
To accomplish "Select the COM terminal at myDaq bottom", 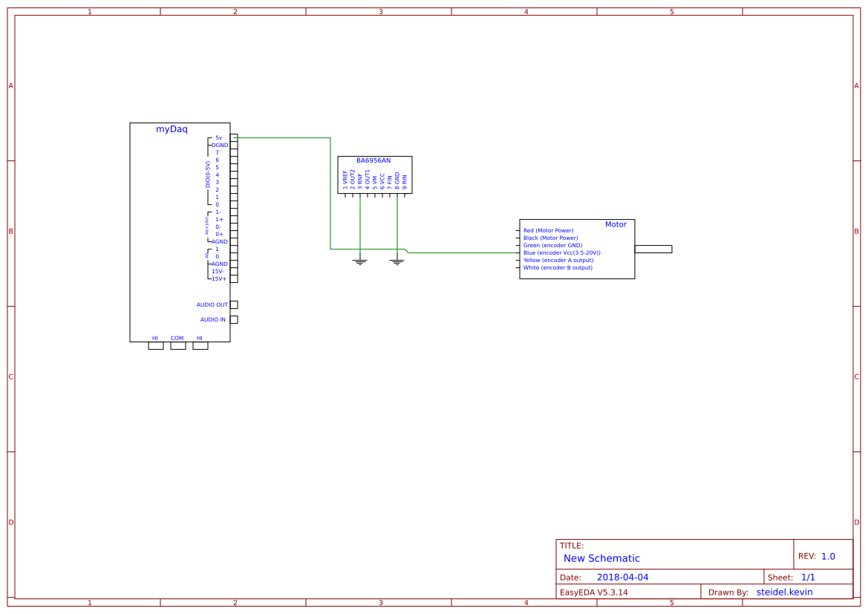I will point(177,345).
